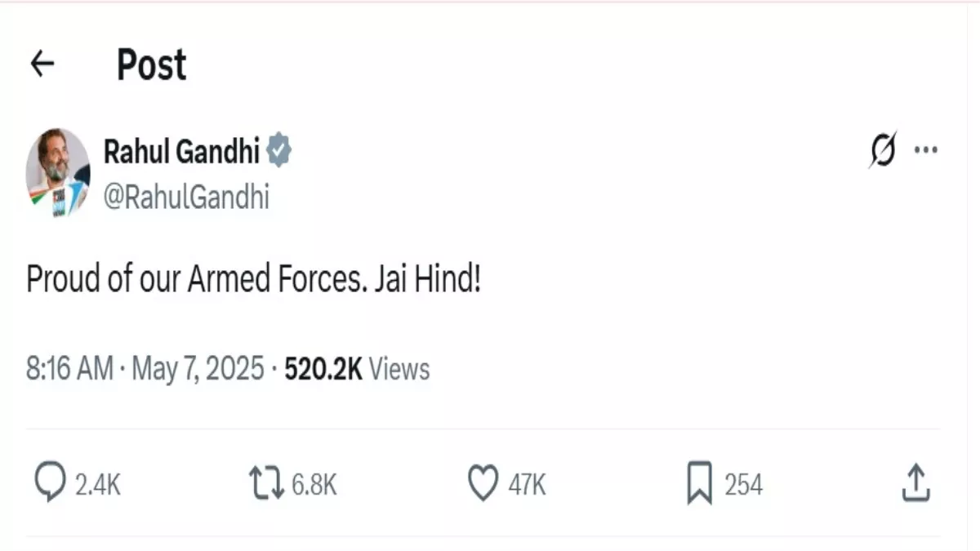Open the repost arrows menu
Image resolution: width=980 pixels, height=551 pixels.
pos(266,484)
